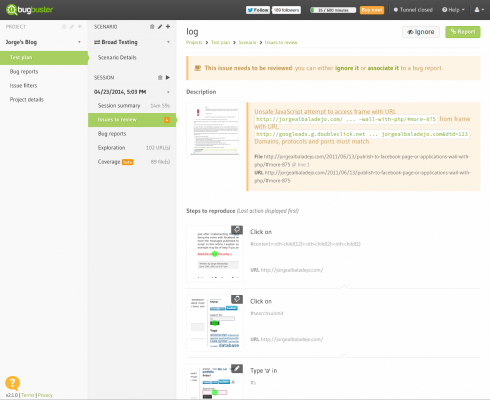Image resolution: width=490 pixels, height=400 pixels.
Task: Open the first step screenshot thumbnail
Action: click(x=215, y=253)
